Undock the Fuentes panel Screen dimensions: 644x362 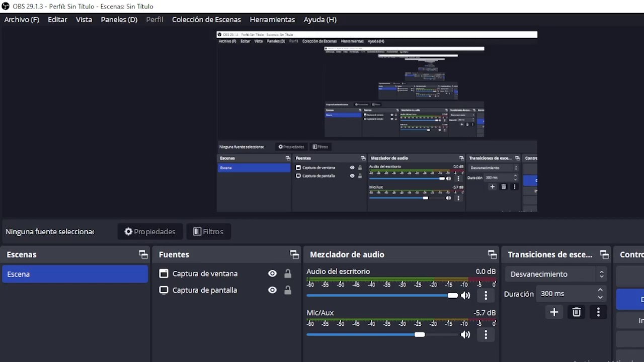coord(294,254)
